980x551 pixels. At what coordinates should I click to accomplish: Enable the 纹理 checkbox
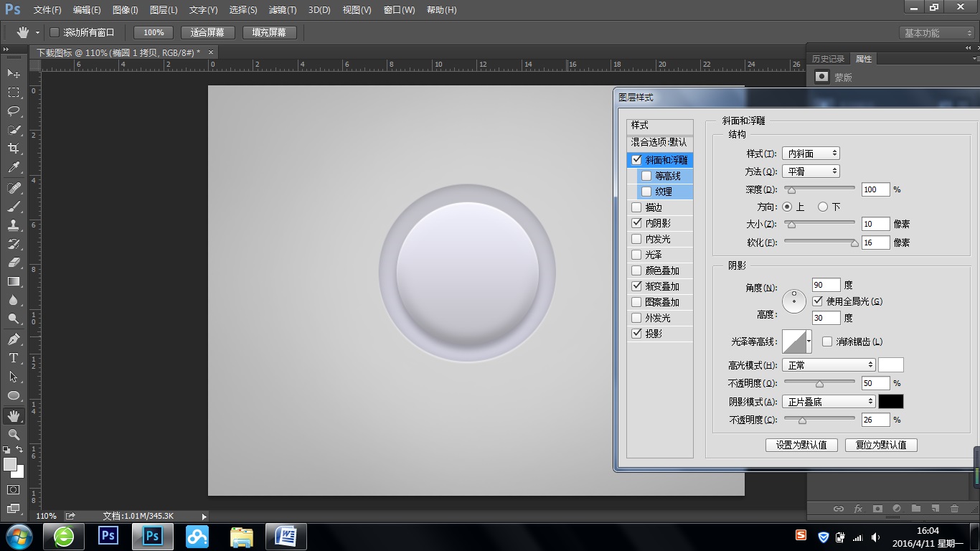pyautogui.click(x=646, y=192)
